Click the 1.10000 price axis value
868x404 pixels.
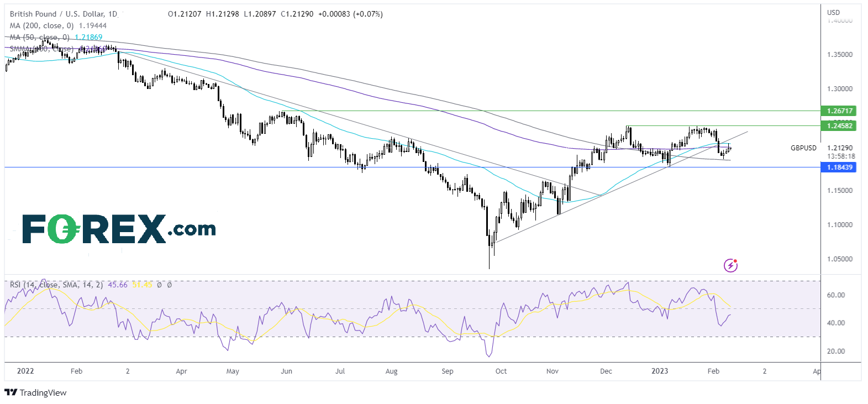(x=839, y=225)
